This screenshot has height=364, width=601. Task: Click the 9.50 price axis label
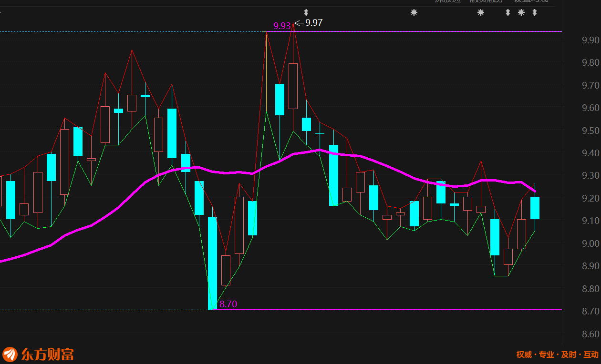(591, 131)
